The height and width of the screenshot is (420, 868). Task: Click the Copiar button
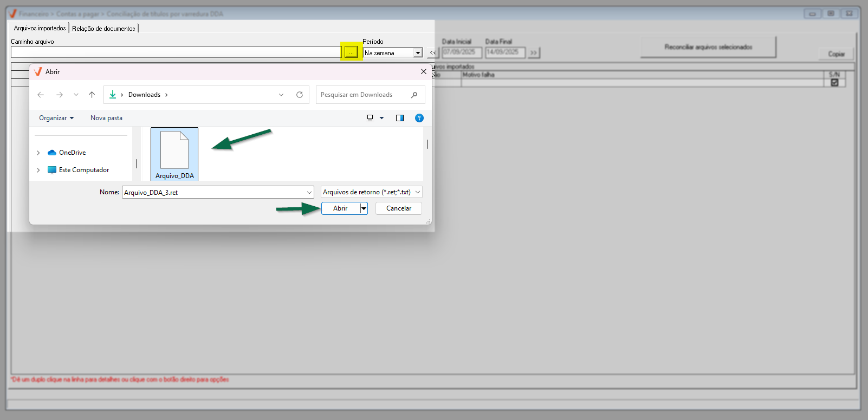point(836,54)
